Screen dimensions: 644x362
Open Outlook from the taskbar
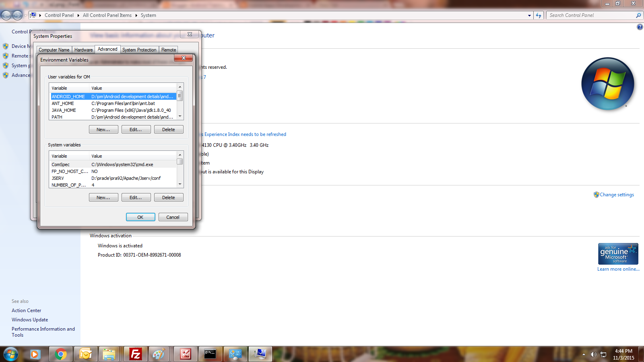pyautogui.click(x=85, y=354)
